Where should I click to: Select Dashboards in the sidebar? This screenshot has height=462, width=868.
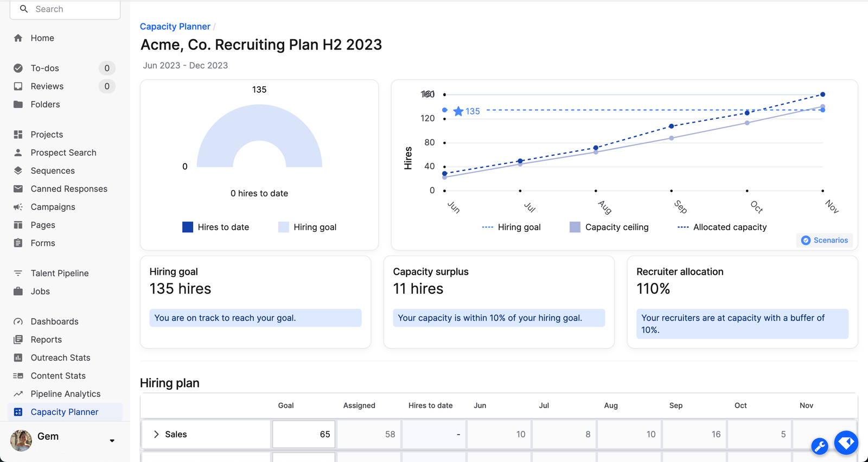click(54, 321)
